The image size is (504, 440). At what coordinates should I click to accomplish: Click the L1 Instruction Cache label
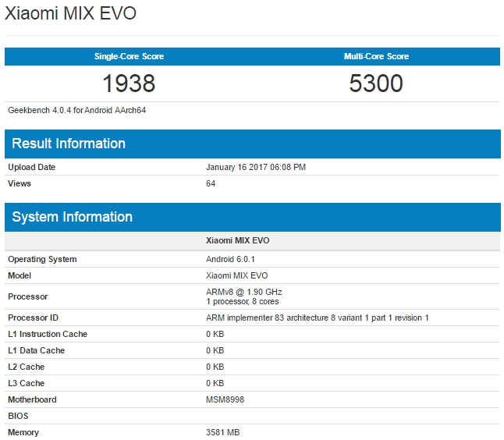pos(48,334)
